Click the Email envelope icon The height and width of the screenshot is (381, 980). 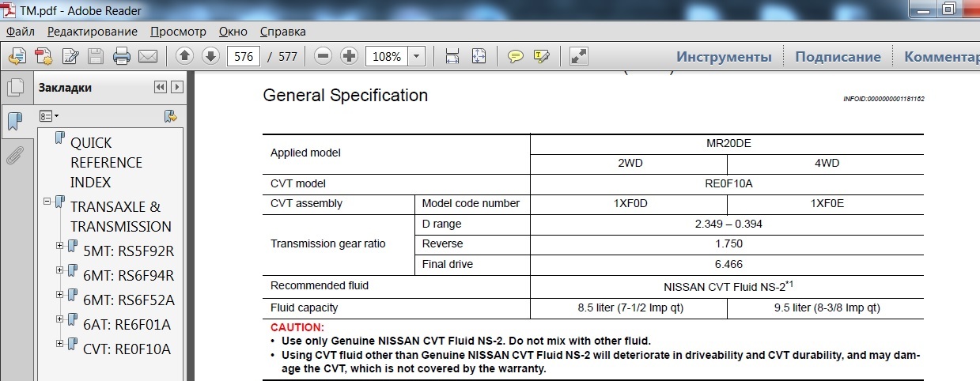tap(148, 56)
